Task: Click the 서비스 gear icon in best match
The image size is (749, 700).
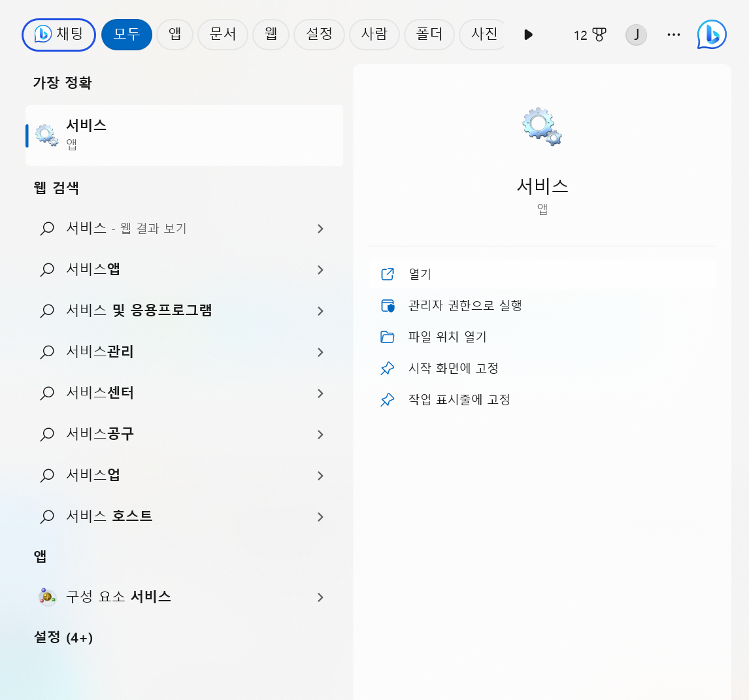Action: [46, 135]
